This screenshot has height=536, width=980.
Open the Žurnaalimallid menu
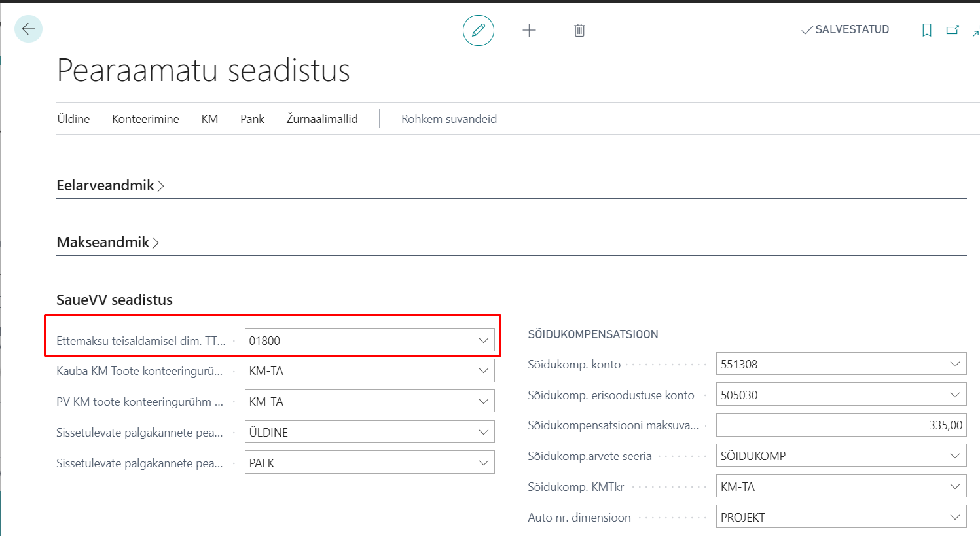[322, 119]
